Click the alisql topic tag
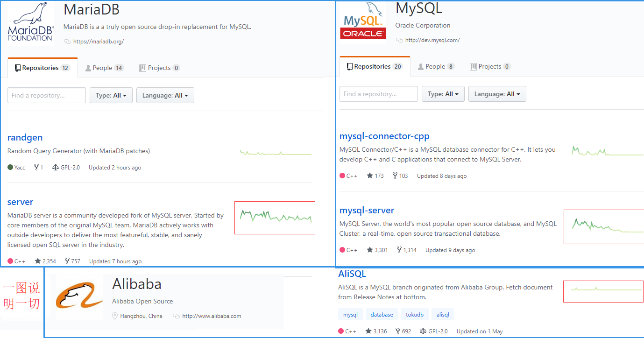 point(443,315)
